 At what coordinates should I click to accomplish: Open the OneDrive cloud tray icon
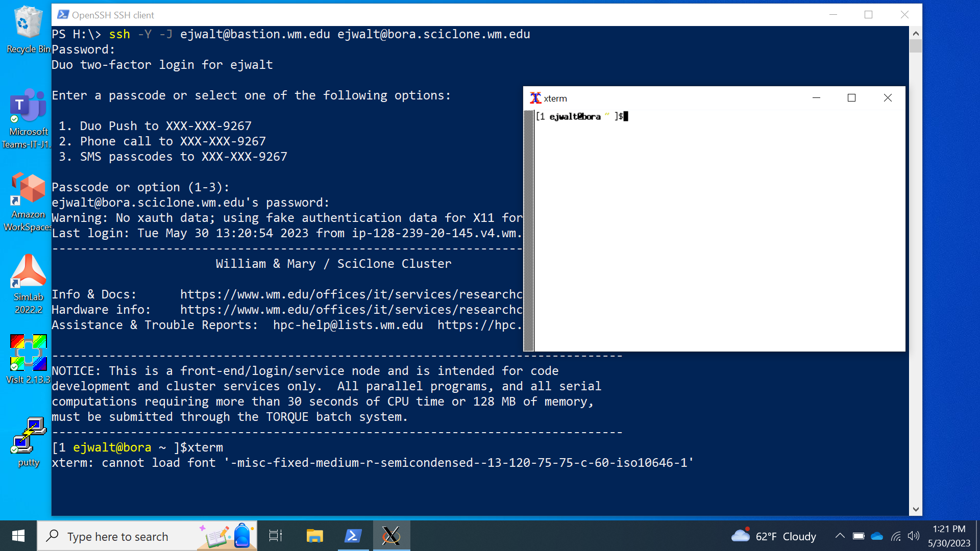click(877, 536)
